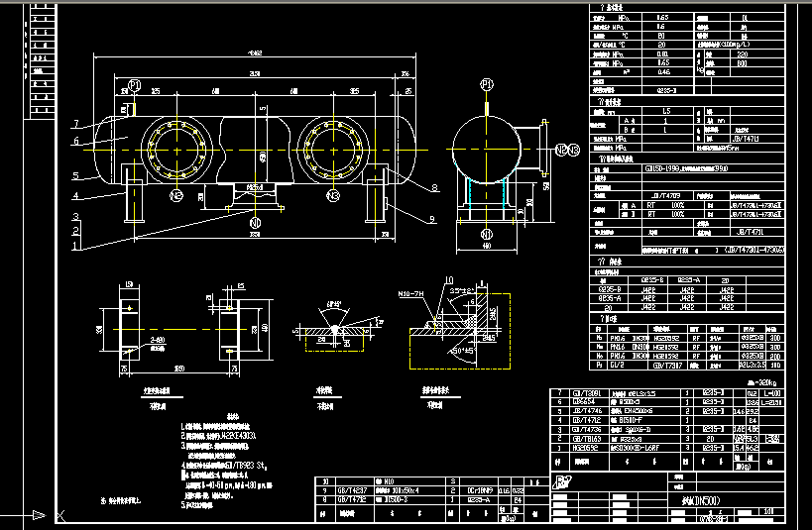Image resolution: width=812 pixels, height=530 pixels.
Task: Click the 480 base width dimension in end view
Action: click(x=486, y=247)
